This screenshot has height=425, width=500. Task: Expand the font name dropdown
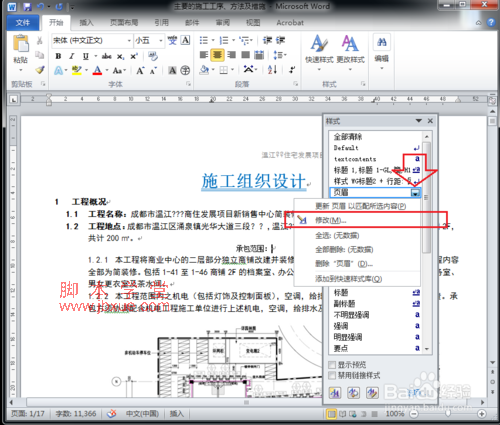pos(129,41)
